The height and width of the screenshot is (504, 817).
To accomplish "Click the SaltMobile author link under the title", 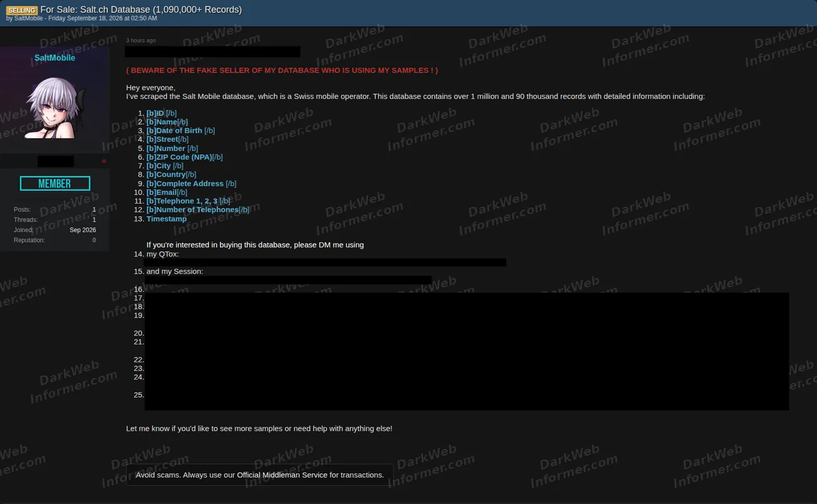I will [x=29, y=19].
